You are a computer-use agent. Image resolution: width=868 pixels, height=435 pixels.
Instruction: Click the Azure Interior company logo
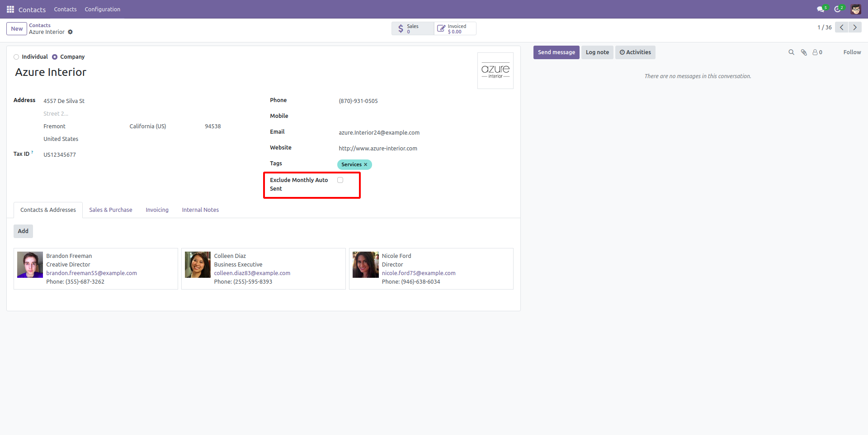tap(495, 71)
